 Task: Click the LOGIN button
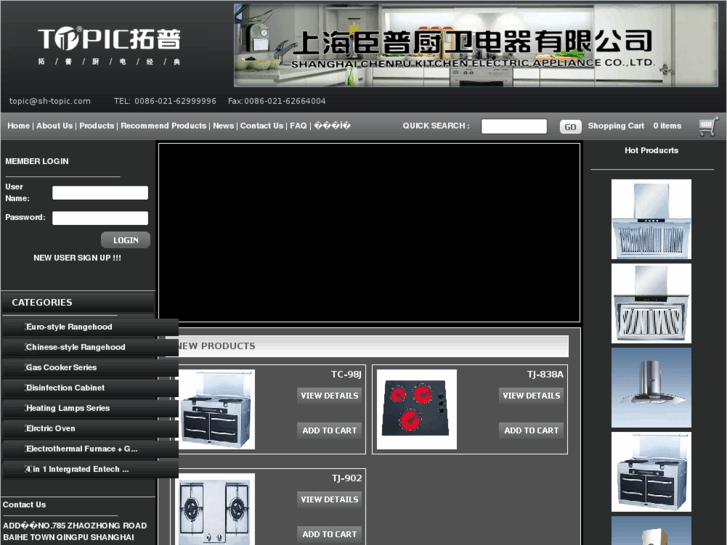click(x=126, y=240)
